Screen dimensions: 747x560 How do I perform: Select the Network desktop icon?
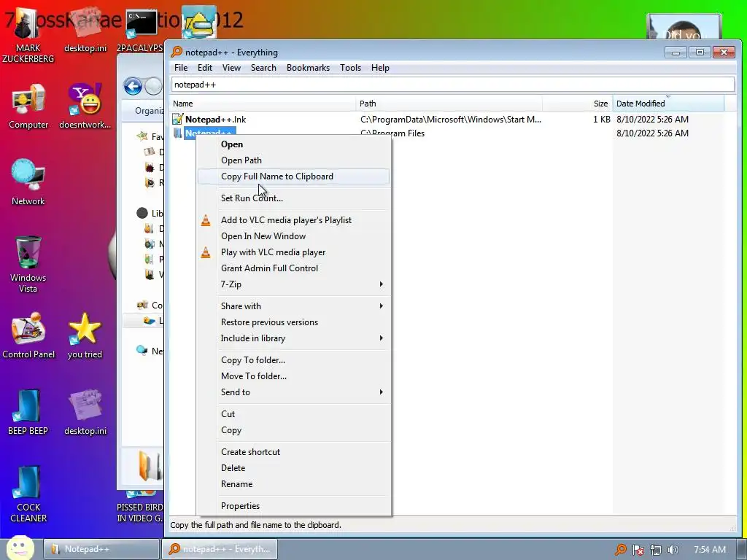tap(28, 183)
